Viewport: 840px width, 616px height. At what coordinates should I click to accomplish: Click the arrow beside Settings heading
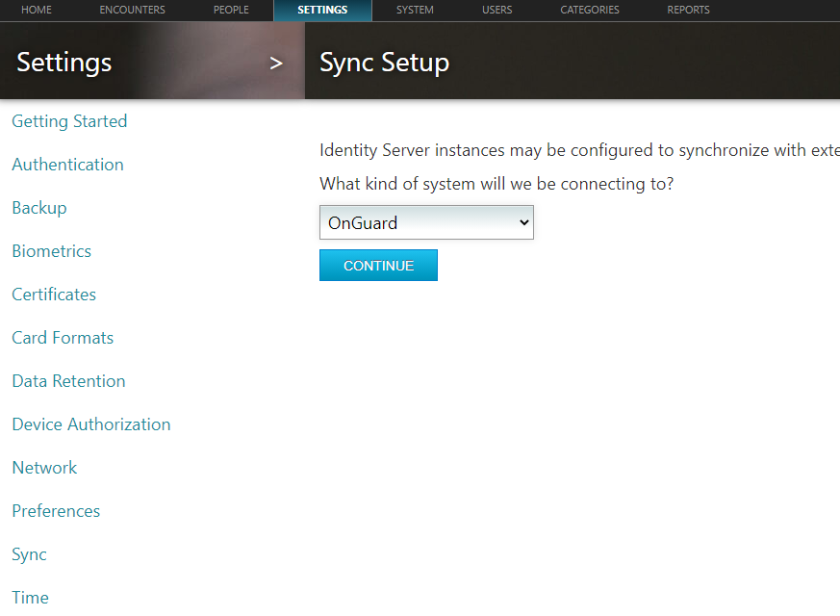coord(276,64)
